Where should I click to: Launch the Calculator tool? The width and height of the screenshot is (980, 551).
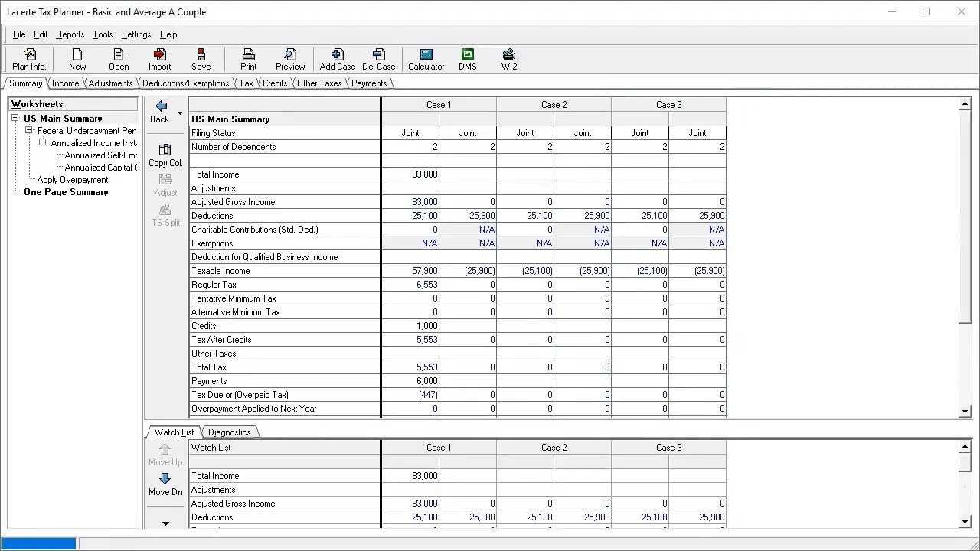pos(426,59)
